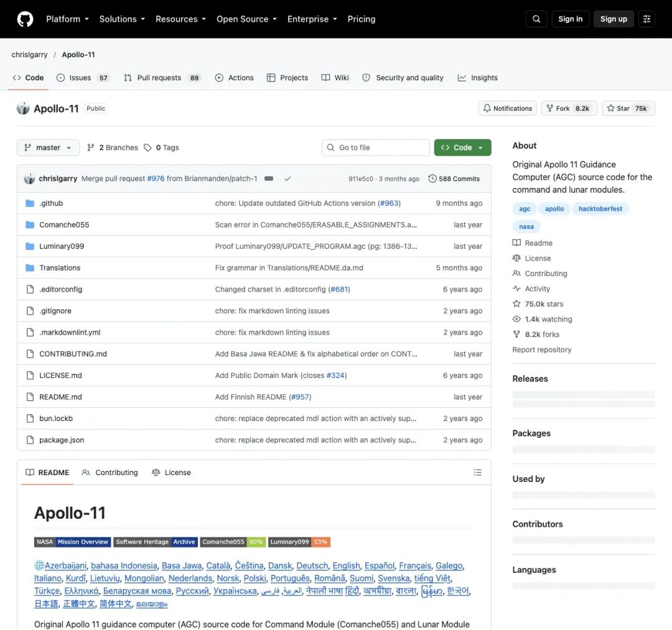Switch to the License tab in README panel
This screenshot has height=630, width=672.
[171, 473]
